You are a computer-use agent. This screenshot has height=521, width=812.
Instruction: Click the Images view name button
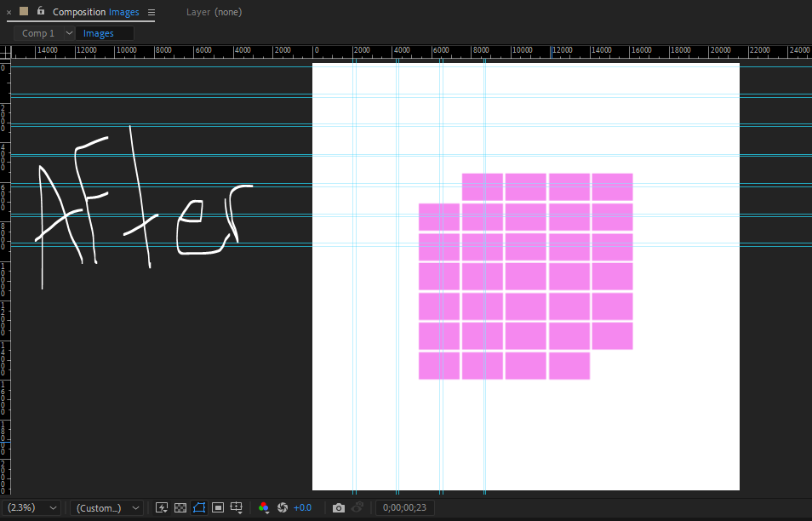(104, 32)
